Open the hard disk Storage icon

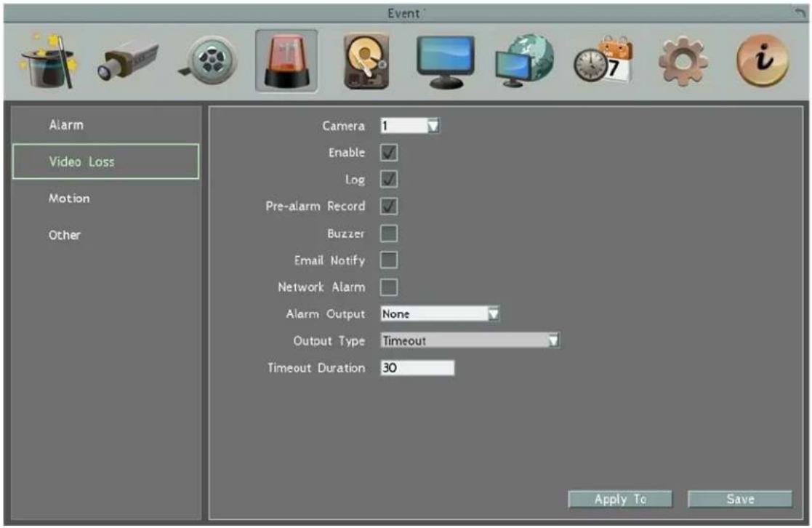pos(366,61)
